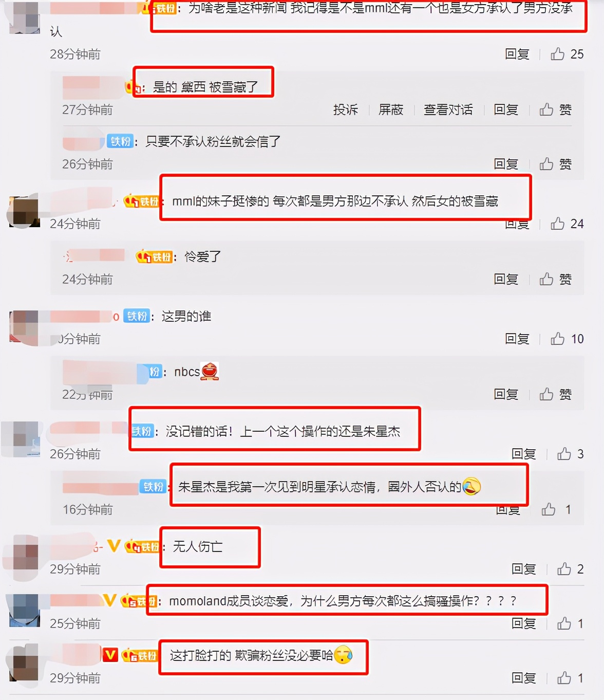Click 投诉 to report the reply
604x700 pixels.
pyautogui.click(x=346, y=109)
